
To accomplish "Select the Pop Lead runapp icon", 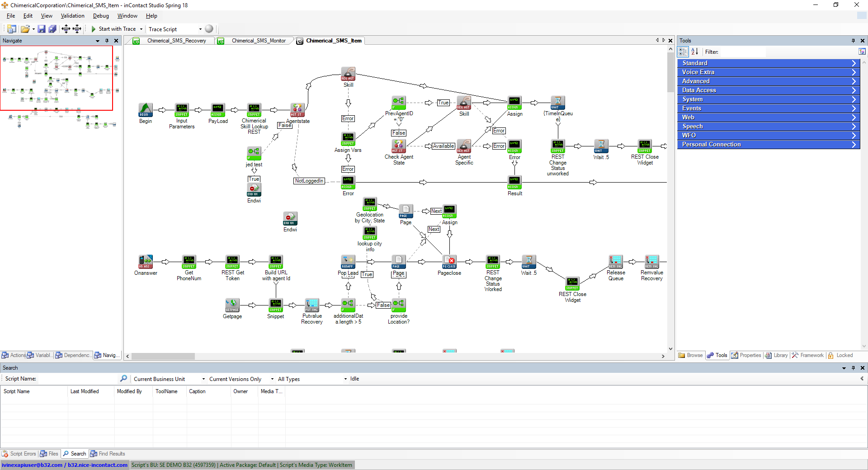I will [348, 262].
